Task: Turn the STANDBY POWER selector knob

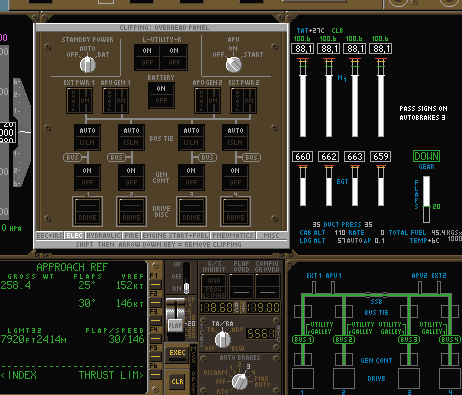Action: click(x=88, y=64)
